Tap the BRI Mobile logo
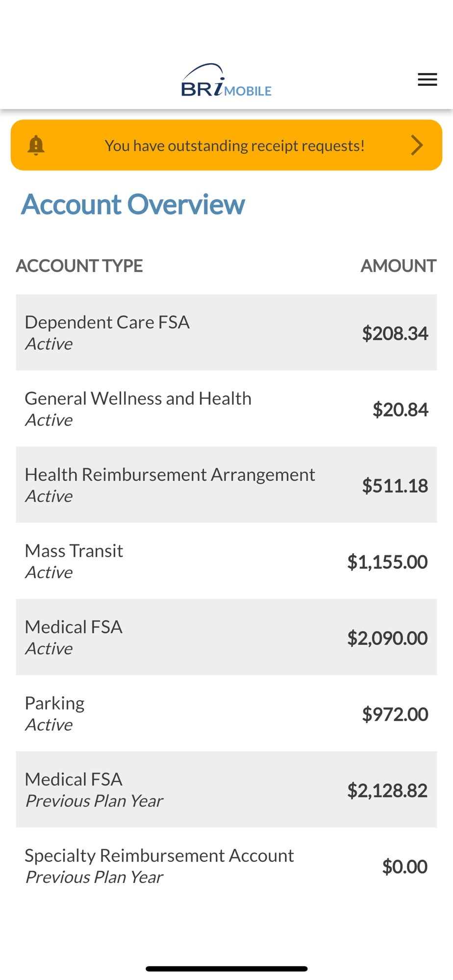 226,80
